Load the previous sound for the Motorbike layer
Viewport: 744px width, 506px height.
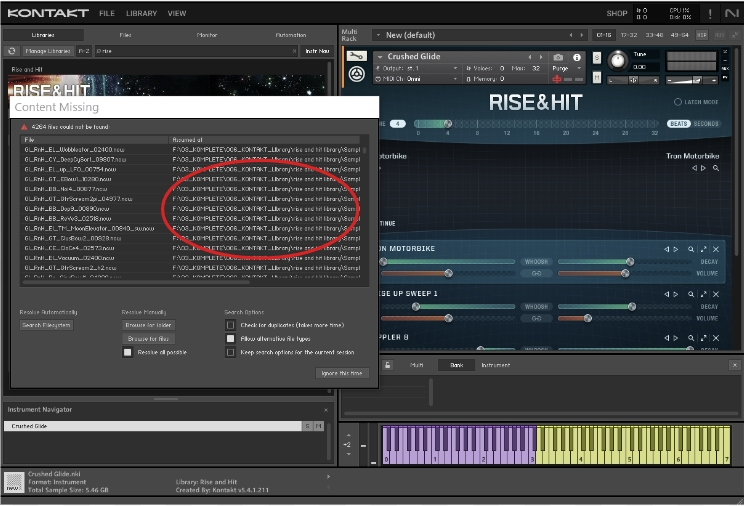[667, 249]
